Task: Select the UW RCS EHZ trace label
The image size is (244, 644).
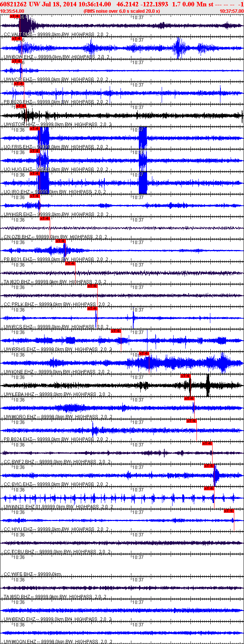Action: click(57, 327)
